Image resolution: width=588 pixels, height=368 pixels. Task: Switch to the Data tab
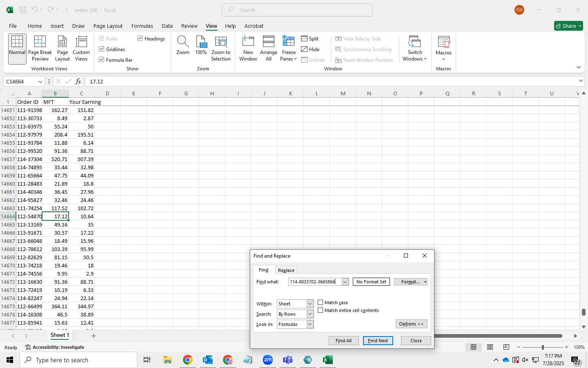tap(167, 26)
